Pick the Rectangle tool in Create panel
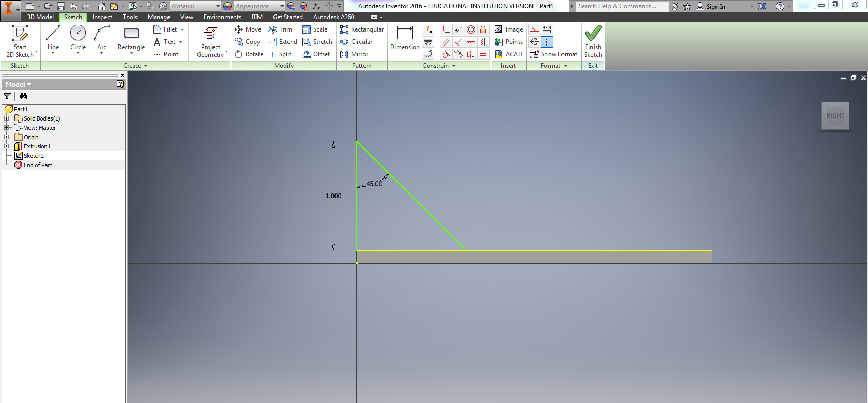 (131, 39)
